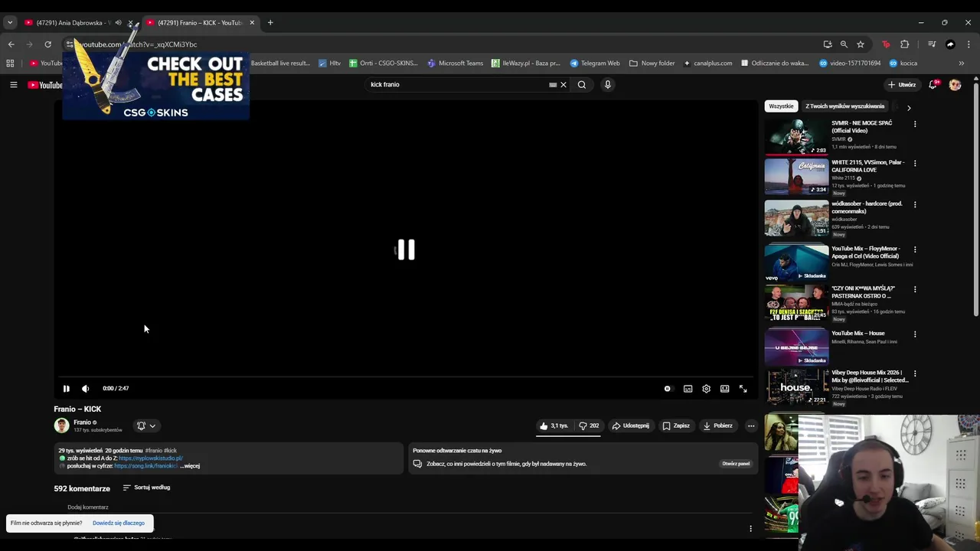Open player settings gear
980x551 pixels.
point(706,389)
